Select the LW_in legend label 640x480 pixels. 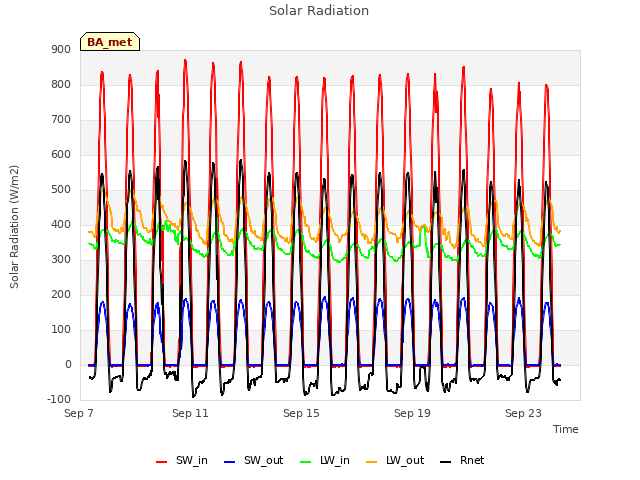pos(335,460)
